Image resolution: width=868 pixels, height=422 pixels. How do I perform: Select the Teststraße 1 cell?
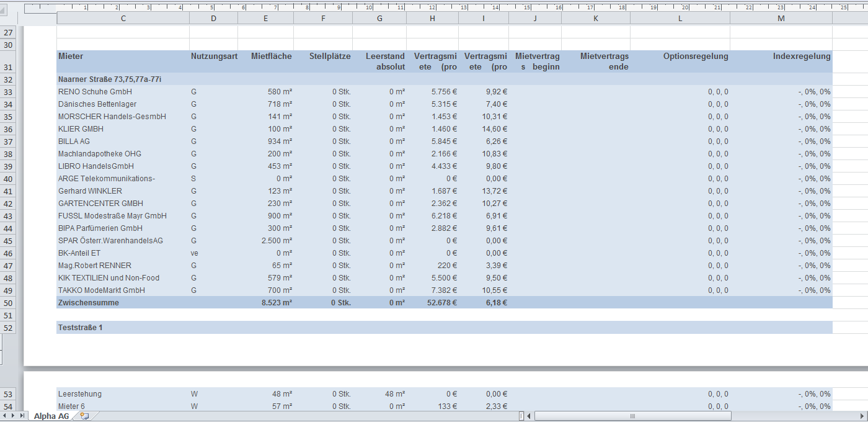[x=123, y=328]
